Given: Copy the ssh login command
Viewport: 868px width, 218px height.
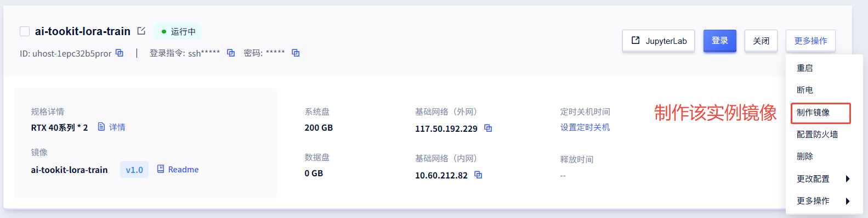Looking at the screenshot, I should 231,53.
